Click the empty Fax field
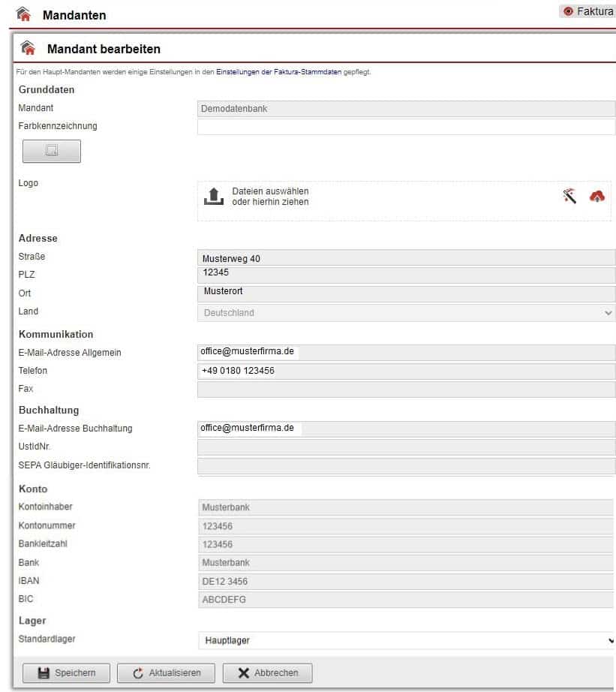Viewport: 616px width, 692px height. [406, 389]
